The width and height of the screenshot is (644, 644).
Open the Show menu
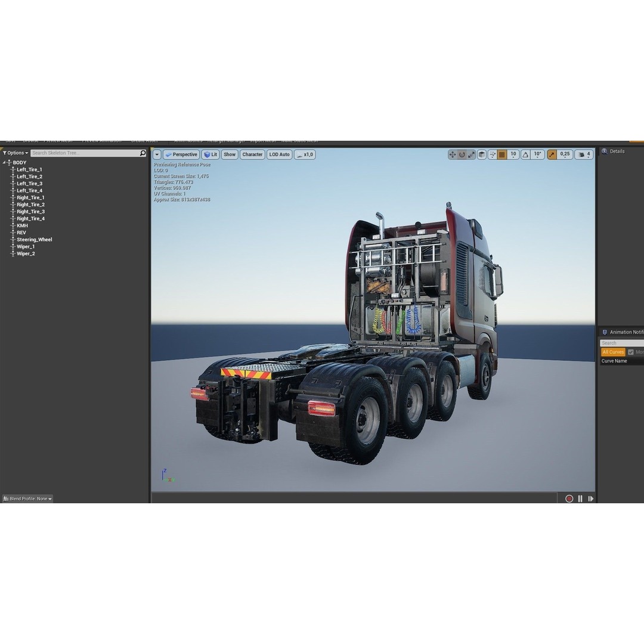[x=230, y=154]
